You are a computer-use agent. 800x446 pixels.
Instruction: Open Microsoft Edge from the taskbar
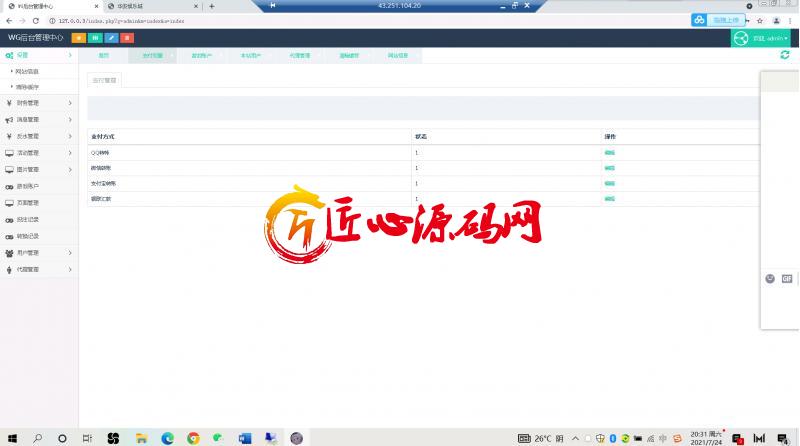[x=167, y=438]
